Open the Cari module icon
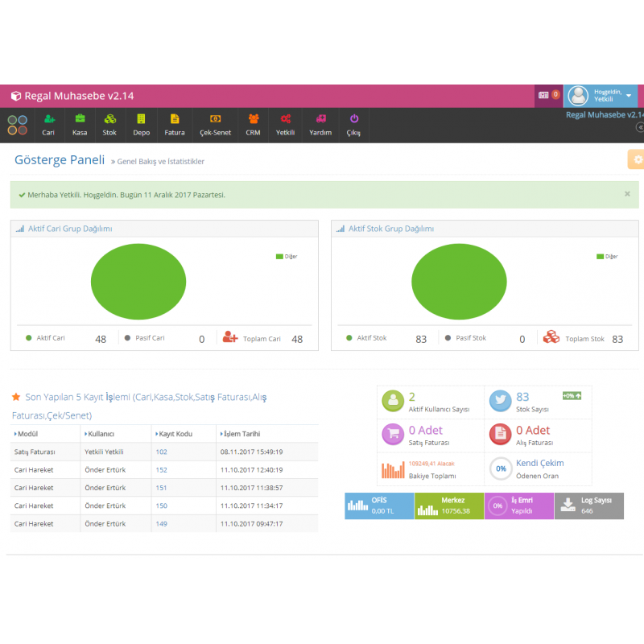 48,119
